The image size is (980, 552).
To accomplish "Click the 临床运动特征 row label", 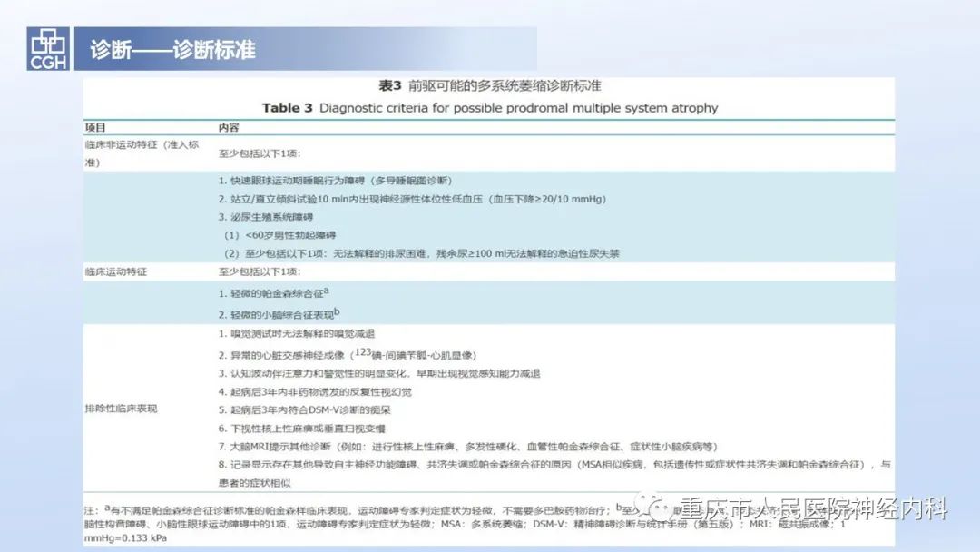I will pos(115,271).
